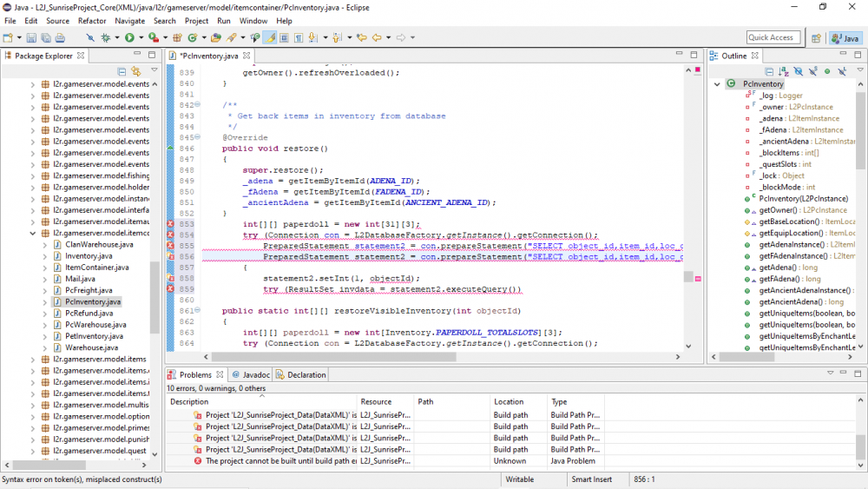Toggle Hide Fields in Outline view

(x=799, y=71)
